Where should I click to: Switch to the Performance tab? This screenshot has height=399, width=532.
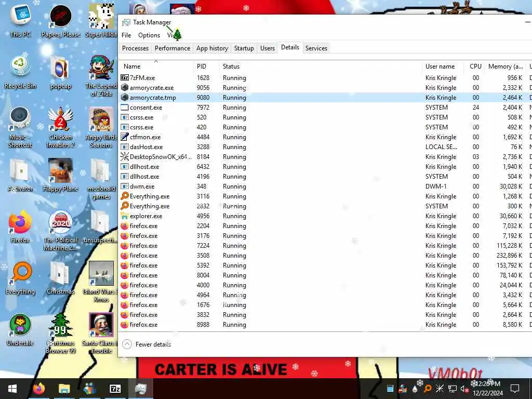click(x=172, y=48)
